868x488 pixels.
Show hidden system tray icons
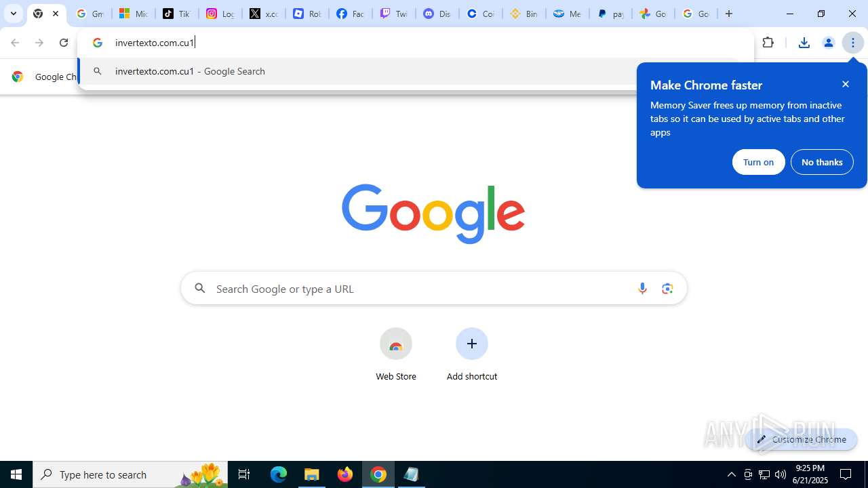tap(731, 474)
